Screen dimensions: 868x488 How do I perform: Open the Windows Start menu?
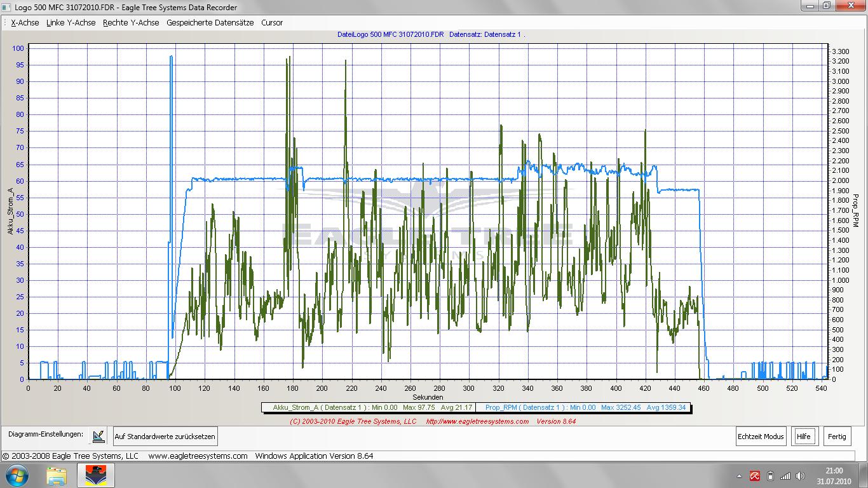[x=16, y=475]
